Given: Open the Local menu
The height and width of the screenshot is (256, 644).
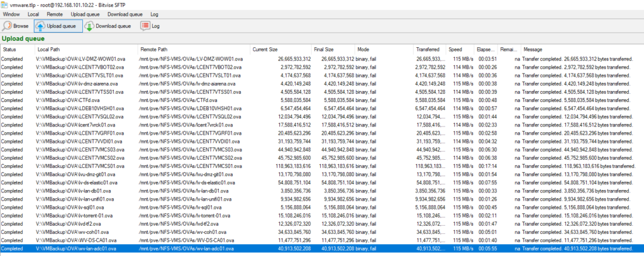Looking at the screenshot, I should pos(33,14).
